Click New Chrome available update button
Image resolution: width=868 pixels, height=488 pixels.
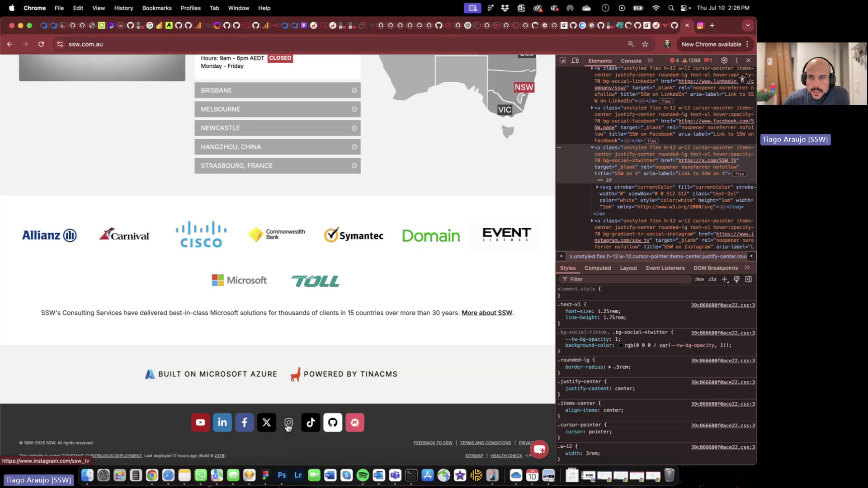pos(711,44)
